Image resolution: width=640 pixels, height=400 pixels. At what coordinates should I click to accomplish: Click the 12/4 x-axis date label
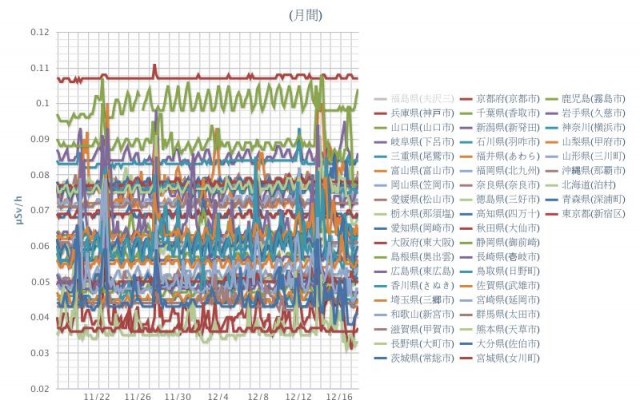pyautogui.click(x=218, y=396)
